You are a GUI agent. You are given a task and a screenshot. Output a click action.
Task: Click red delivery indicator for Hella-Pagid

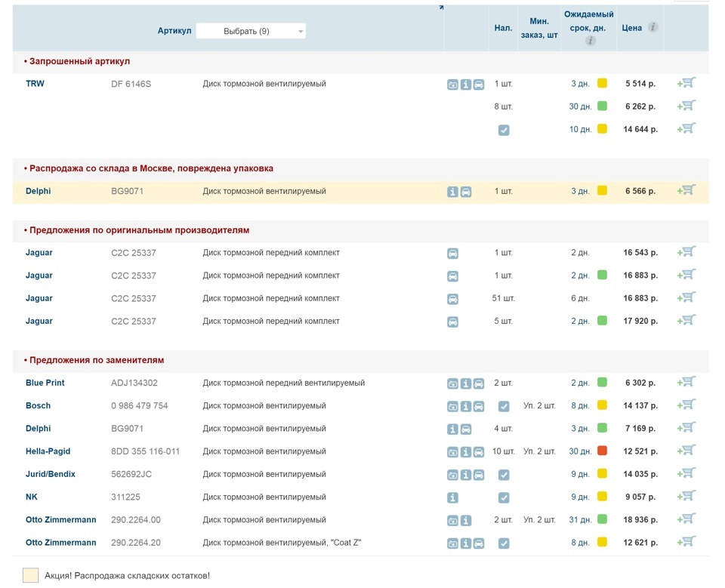tap(602, 450)
